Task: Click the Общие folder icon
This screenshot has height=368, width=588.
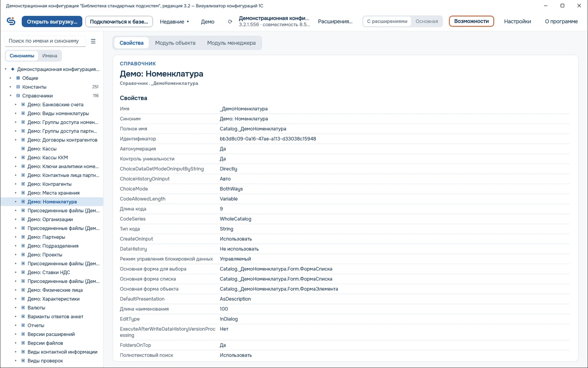Action: (18, 78)
